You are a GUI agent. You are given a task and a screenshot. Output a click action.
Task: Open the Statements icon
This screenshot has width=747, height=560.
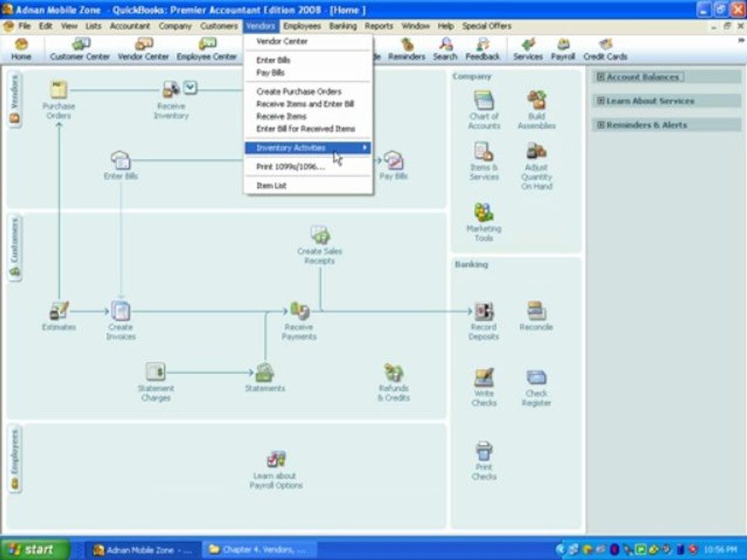[265, 373]
